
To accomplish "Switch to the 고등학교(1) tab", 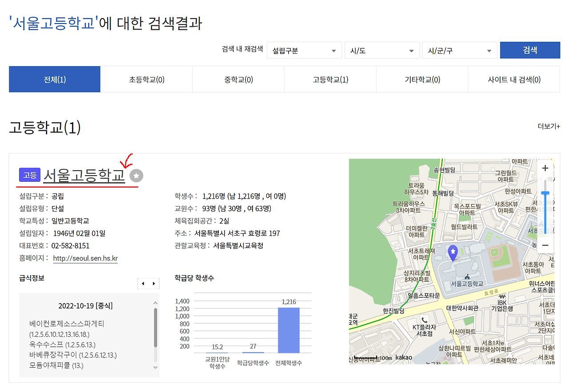I will [330, 80].
